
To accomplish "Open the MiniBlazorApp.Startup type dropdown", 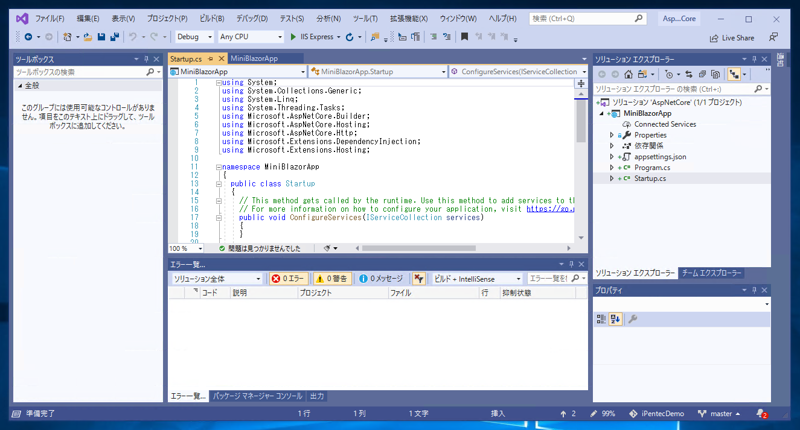I will pos(378,72).
